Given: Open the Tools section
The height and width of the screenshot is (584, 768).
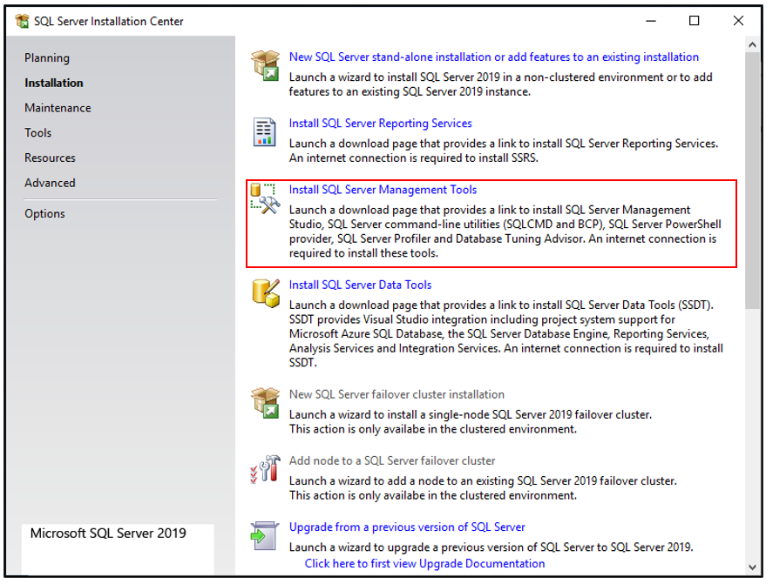Looking at the screenshot, I should (38, 133).
